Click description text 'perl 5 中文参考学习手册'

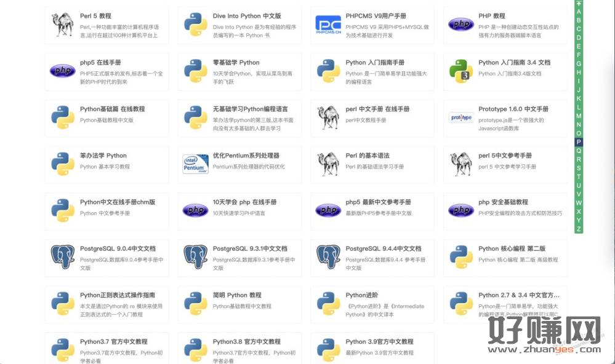[507, 167]
